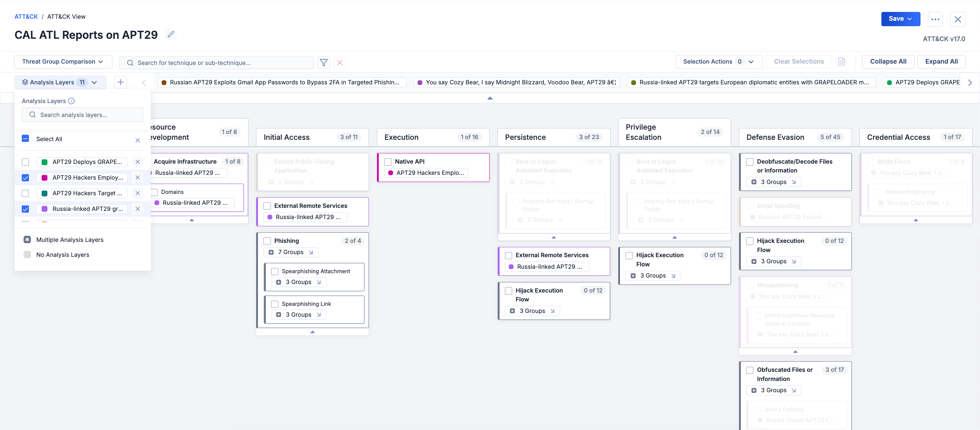The height and width of the screenshot is (430, 980).
Task: Click the Analysis Layers info icon
Action: click(x=71, y=101)
